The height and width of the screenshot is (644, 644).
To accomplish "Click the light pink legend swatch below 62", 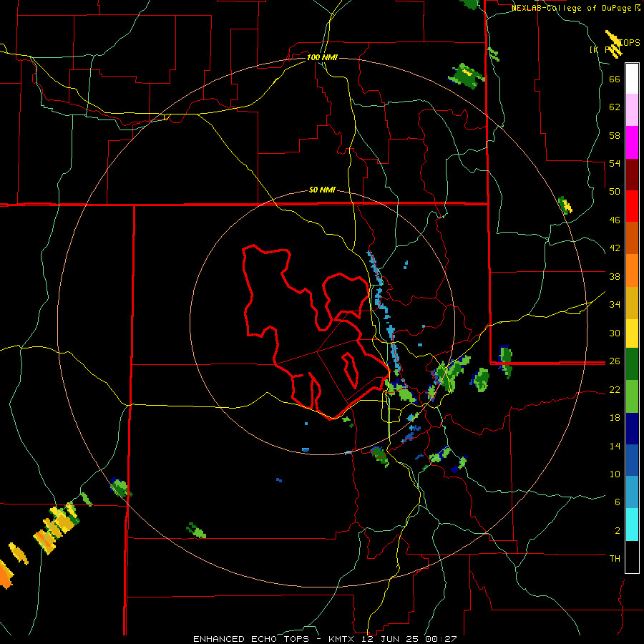I will [x=632, y=110].
